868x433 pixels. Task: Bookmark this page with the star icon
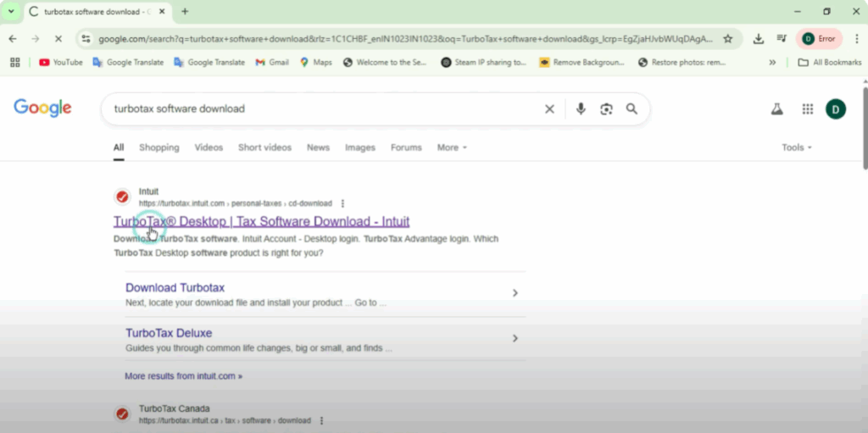click(x=728, y=39)
